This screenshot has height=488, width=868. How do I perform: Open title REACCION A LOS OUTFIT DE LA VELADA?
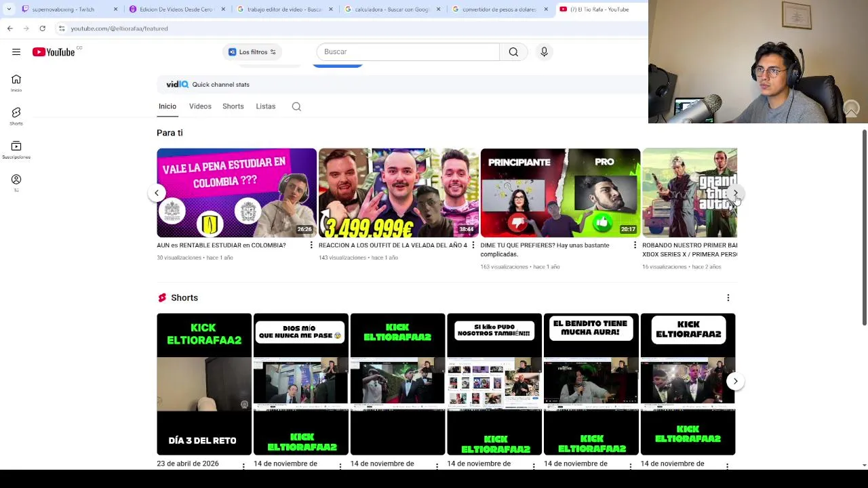(x=393, y=245)
